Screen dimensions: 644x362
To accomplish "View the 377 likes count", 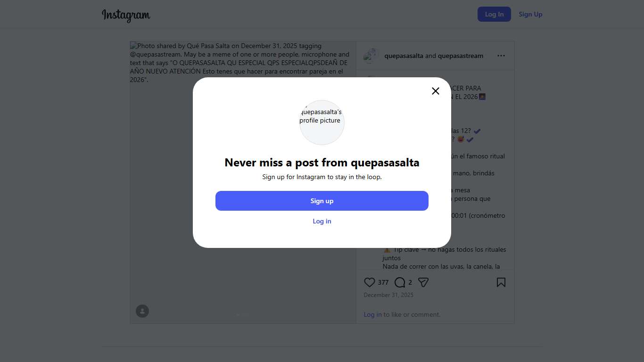I will point(383,282).
